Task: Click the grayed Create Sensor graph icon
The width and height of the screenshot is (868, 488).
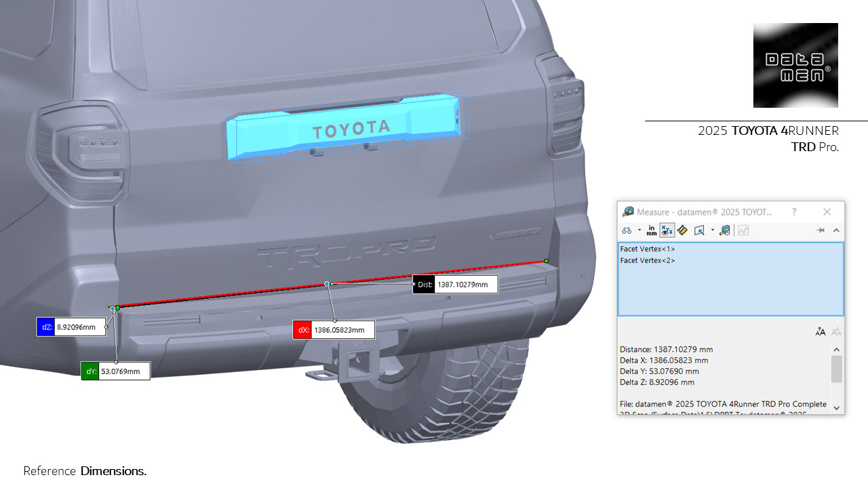Action: click(743, 230)
